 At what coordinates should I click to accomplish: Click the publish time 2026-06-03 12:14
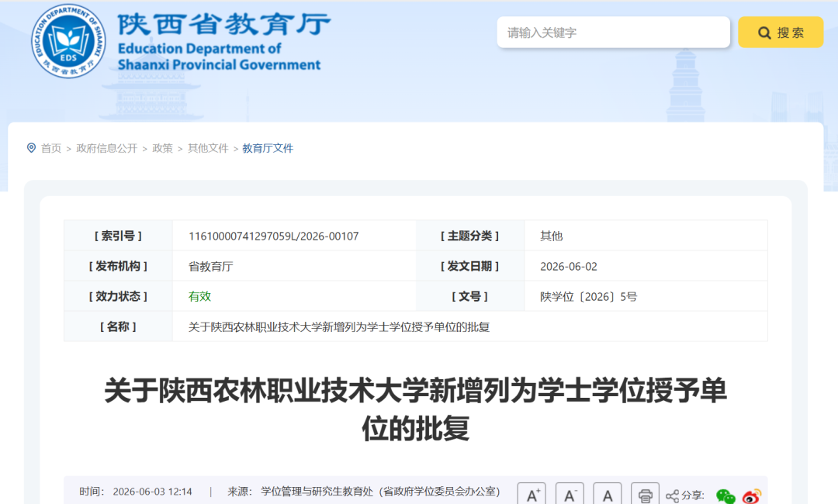(152, 492)
